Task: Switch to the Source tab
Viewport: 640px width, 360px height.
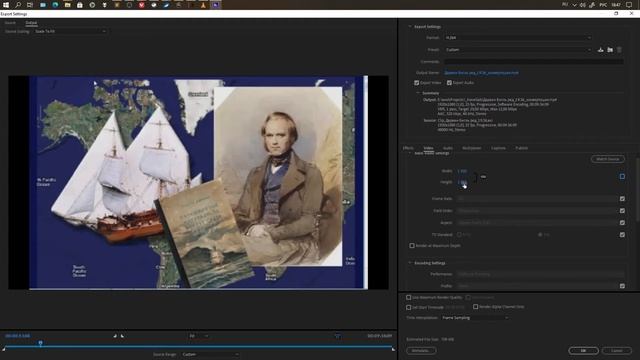Action: (10, 23)
